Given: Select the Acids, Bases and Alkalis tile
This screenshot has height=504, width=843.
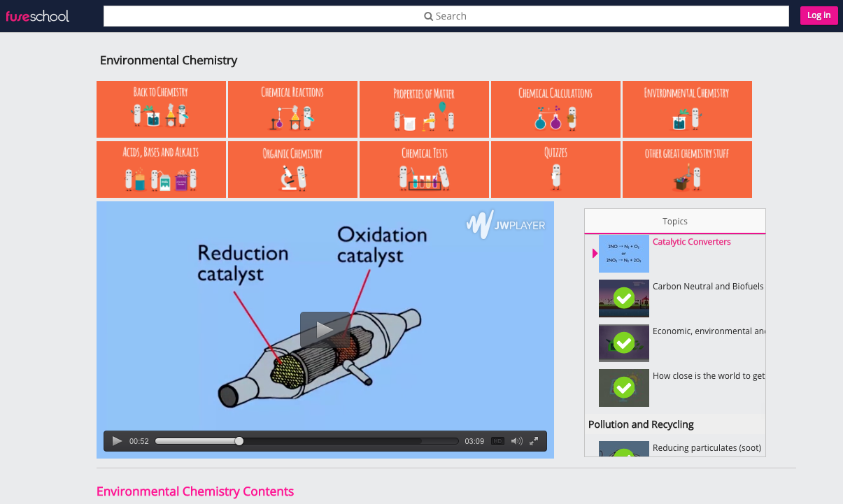Looking at the screenshot, I should tap(161, 169).
